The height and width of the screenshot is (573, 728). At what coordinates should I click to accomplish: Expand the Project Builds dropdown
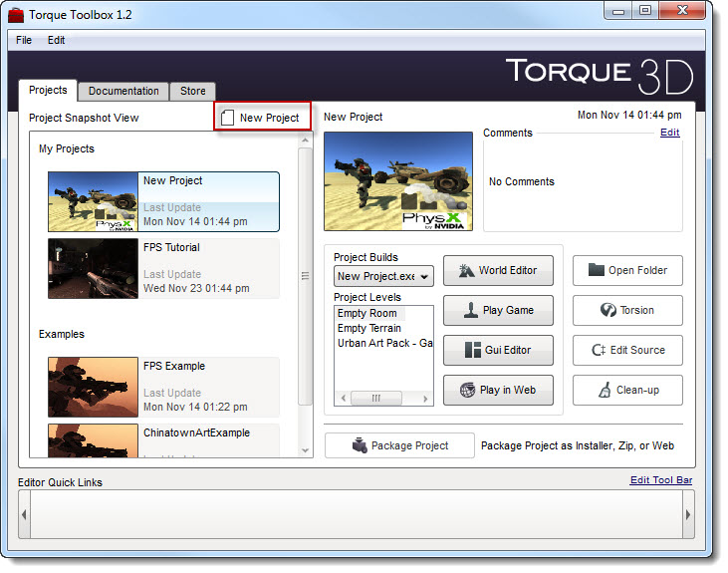(383, 276)
